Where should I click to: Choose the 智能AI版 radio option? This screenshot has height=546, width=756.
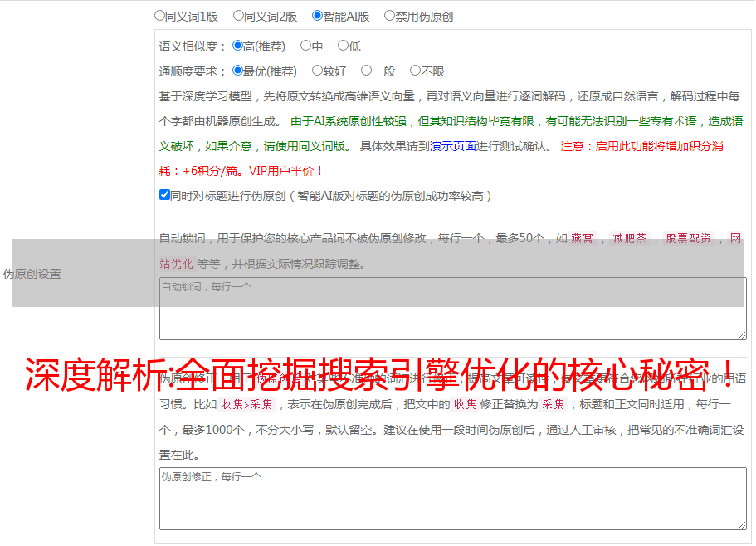tap(317, 16)
